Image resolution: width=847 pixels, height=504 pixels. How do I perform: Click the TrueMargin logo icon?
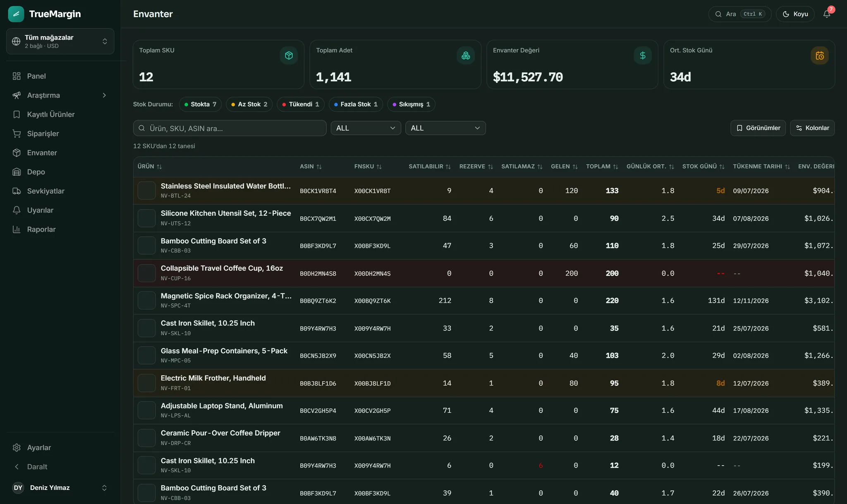pyautogui.click(x=16, y=14)
